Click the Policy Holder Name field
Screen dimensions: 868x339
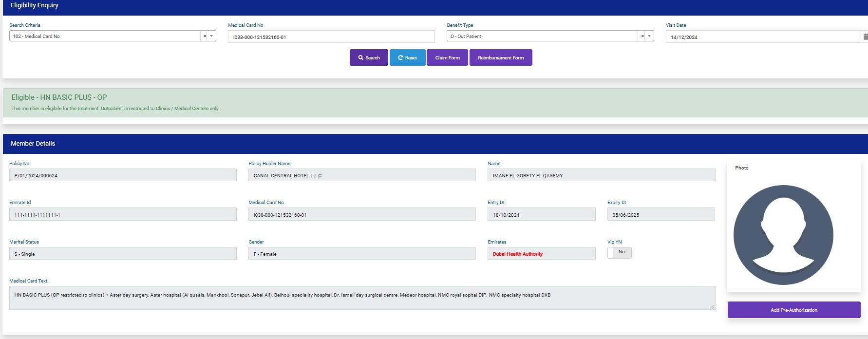pos(362,175)
